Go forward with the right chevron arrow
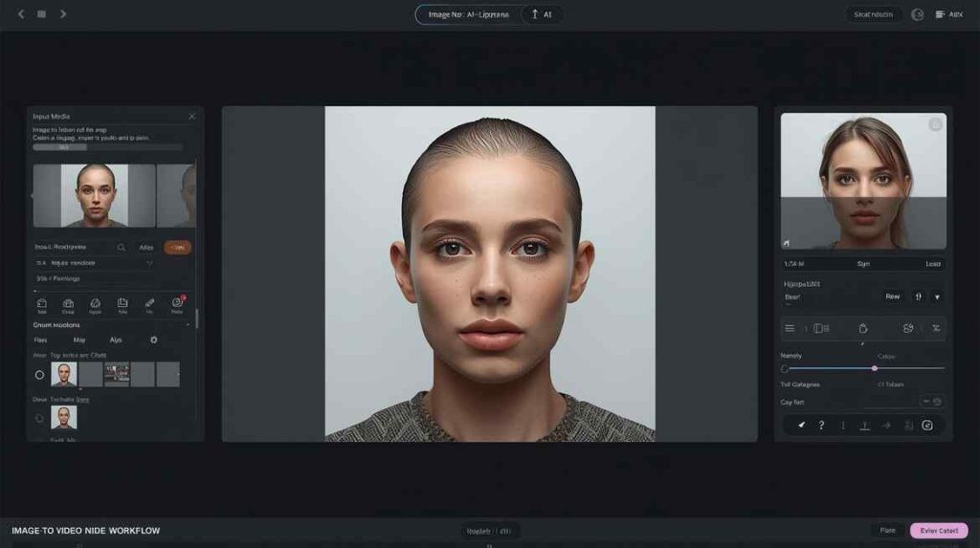Screen dimensions: 980x548 tap(63, 13)
